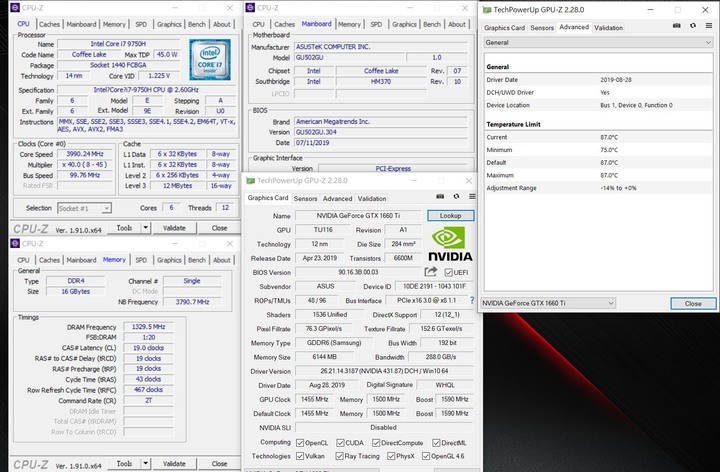Click CPU-Z app icon in top-left window title
Image resolution: width=720 pixels, height=472 pixels.
[15, 8]
